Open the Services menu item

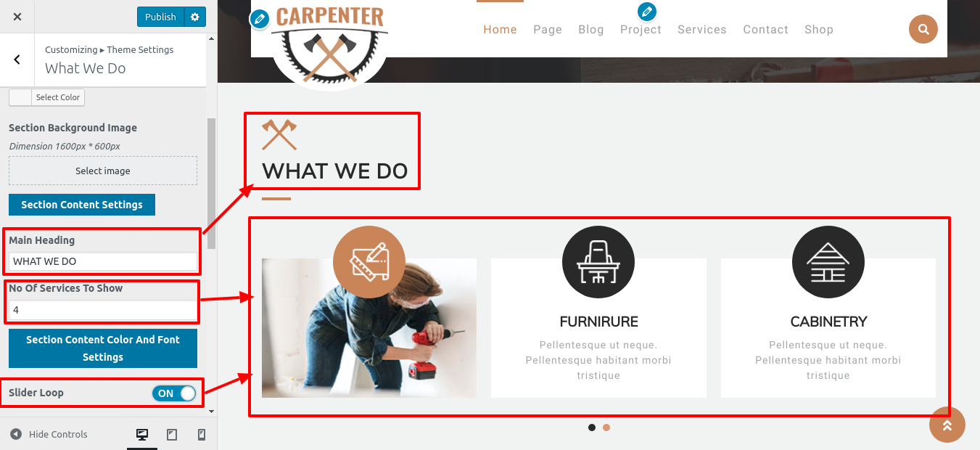(x=701, y=30)
